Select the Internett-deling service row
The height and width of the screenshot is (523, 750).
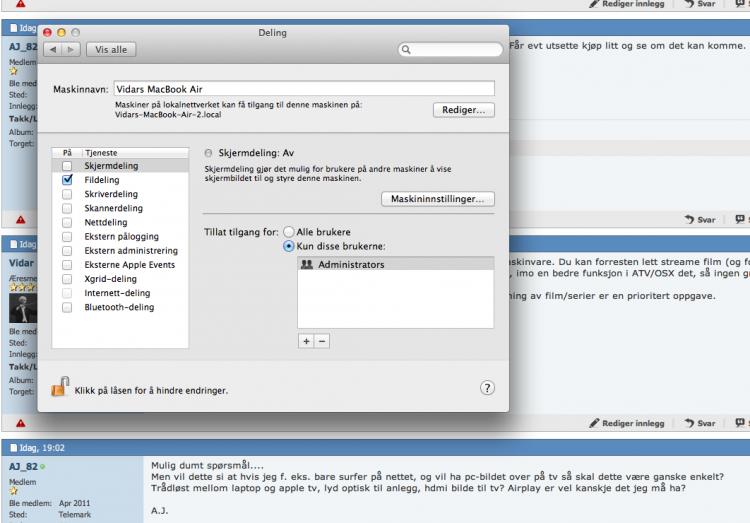coord(120,293)
